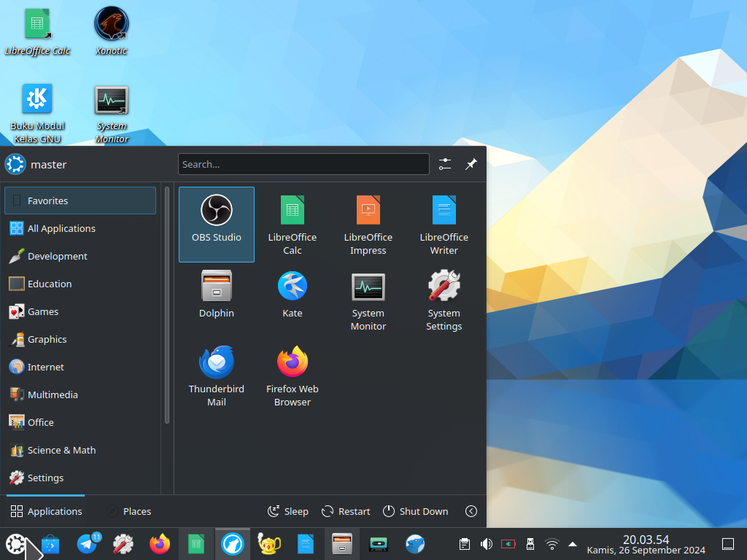This screenshot has width=747, height=560.
Task: Open the volume control tray icon
Action: [x=487, y=544]
